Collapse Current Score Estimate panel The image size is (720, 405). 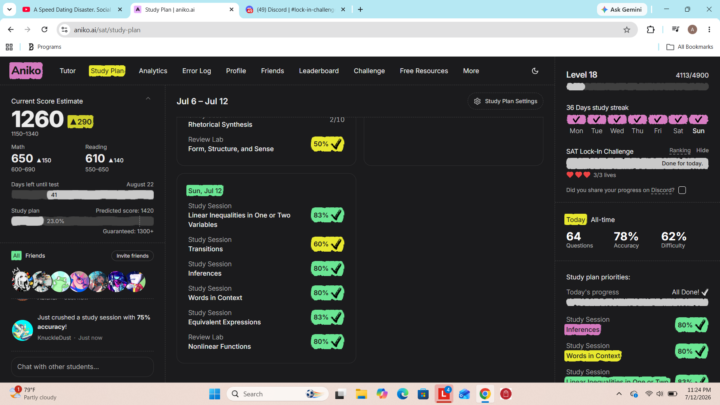148,99
